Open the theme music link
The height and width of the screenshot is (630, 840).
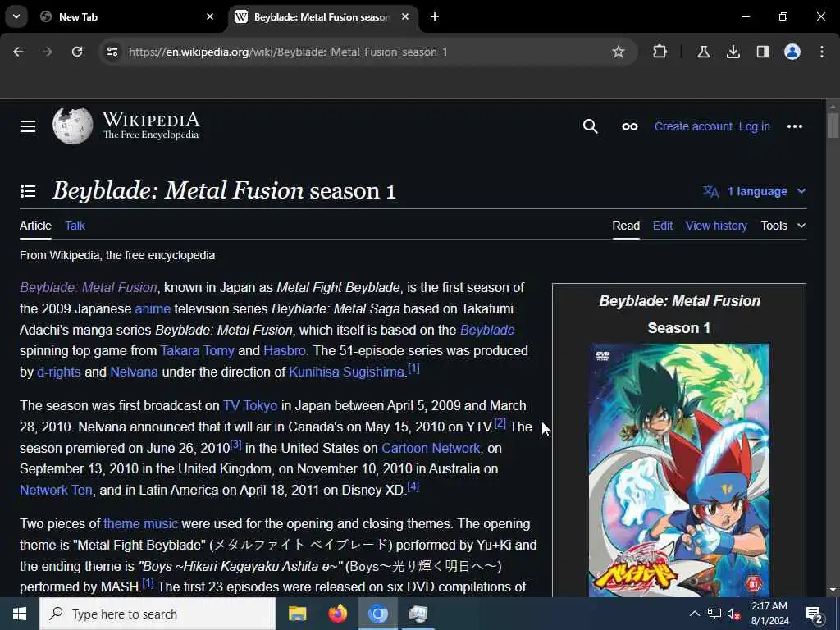coord(140,523)
